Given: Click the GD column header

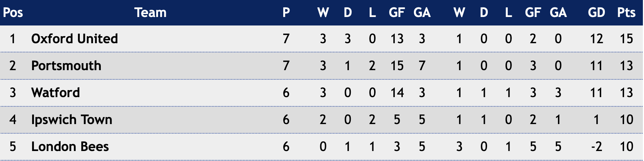Looking at the screenshot, I should coord(596,13).
